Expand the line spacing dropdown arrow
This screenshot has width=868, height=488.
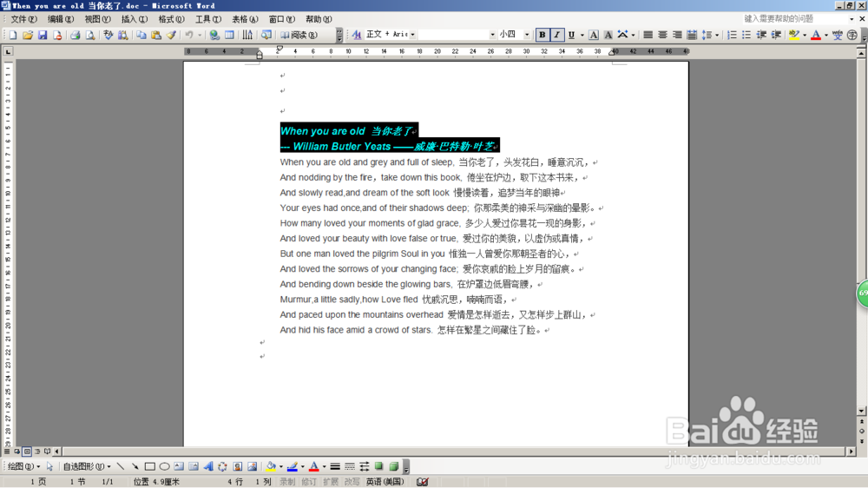pos(717,35)
